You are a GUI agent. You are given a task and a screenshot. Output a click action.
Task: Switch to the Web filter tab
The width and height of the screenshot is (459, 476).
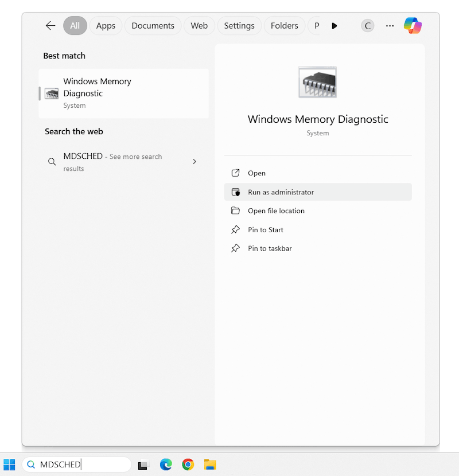coord(199,26)
